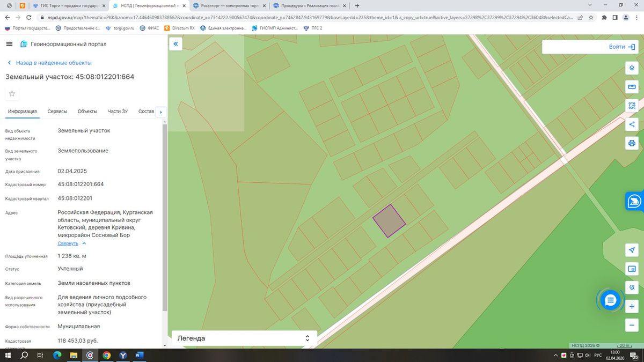Click the status value Учтенный

[70, 269]
